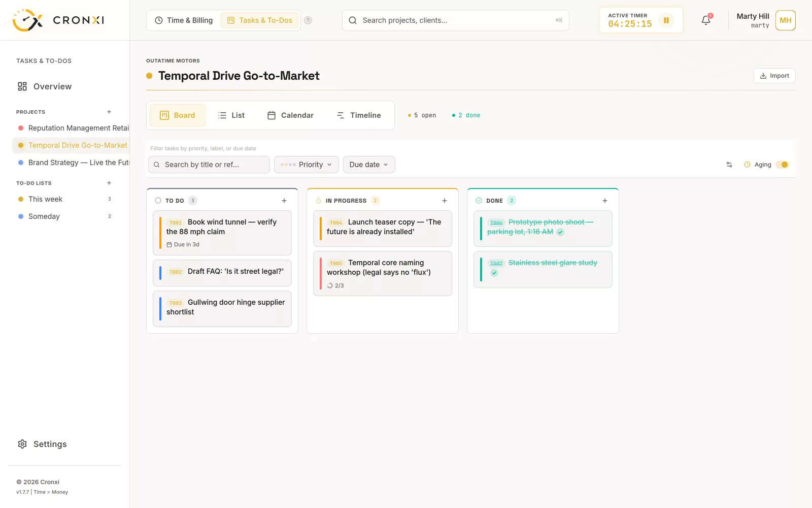Click the help question mark icon
The image size is (812, 508).
point(308,20)
